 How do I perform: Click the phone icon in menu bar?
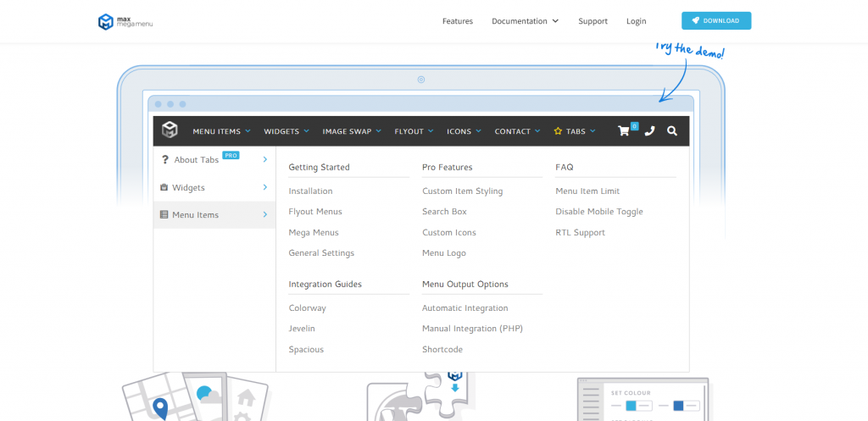pos(649,131)
